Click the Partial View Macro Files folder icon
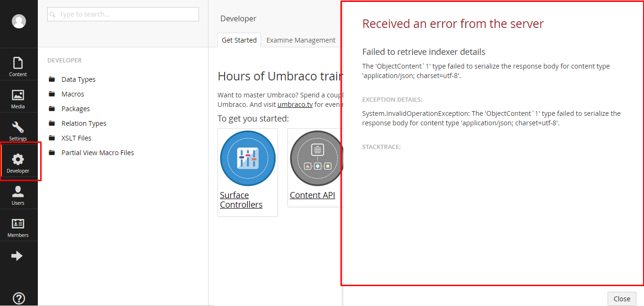This screenshot has height=306, width=644. point(52,153)
